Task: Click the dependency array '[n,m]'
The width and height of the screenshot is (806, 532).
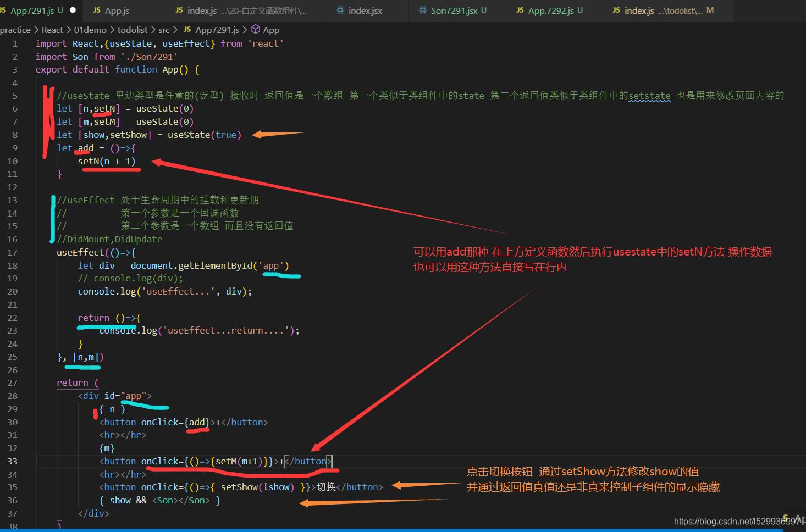Action: (x=86, y=357)
